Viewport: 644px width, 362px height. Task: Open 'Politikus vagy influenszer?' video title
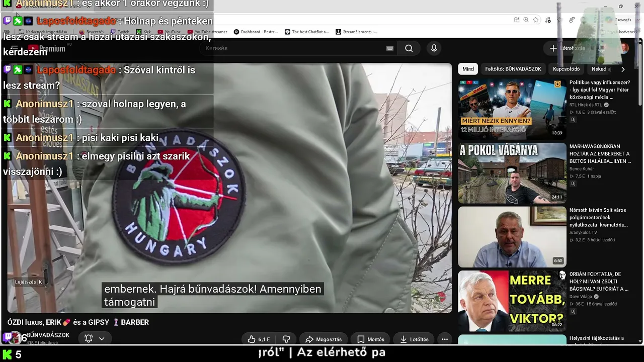tap(600, 89)
